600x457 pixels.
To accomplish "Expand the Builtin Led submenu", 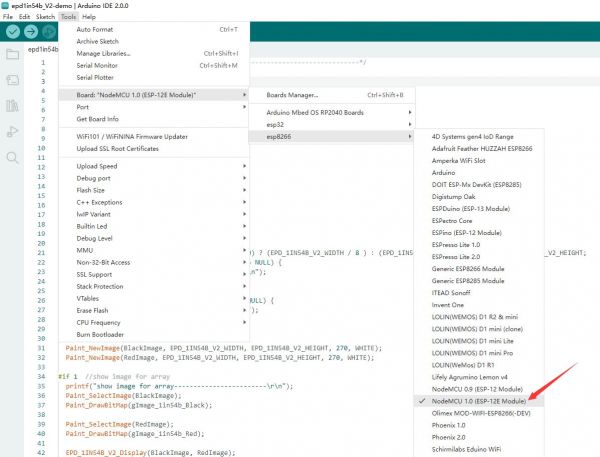I will [154, 226].
